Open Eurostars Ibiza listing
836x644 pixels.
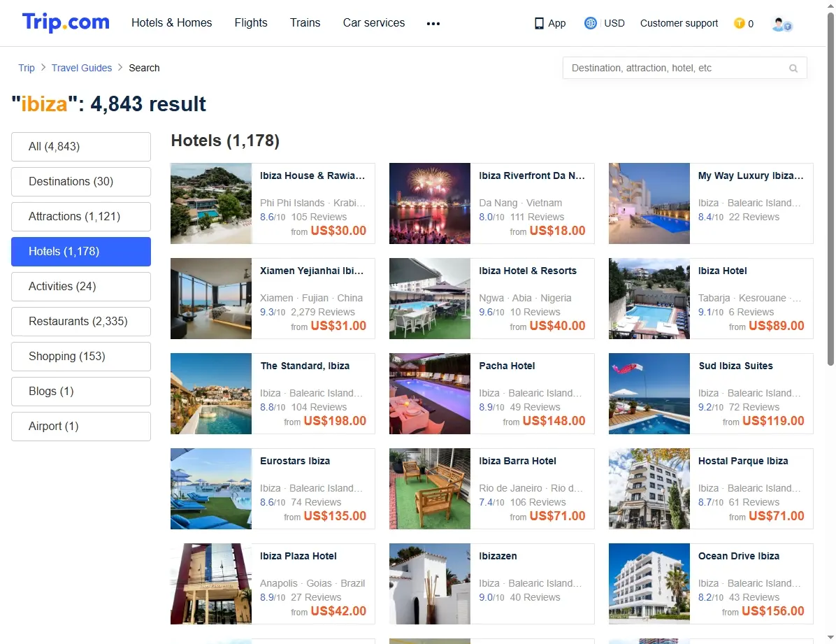(273, 489)
